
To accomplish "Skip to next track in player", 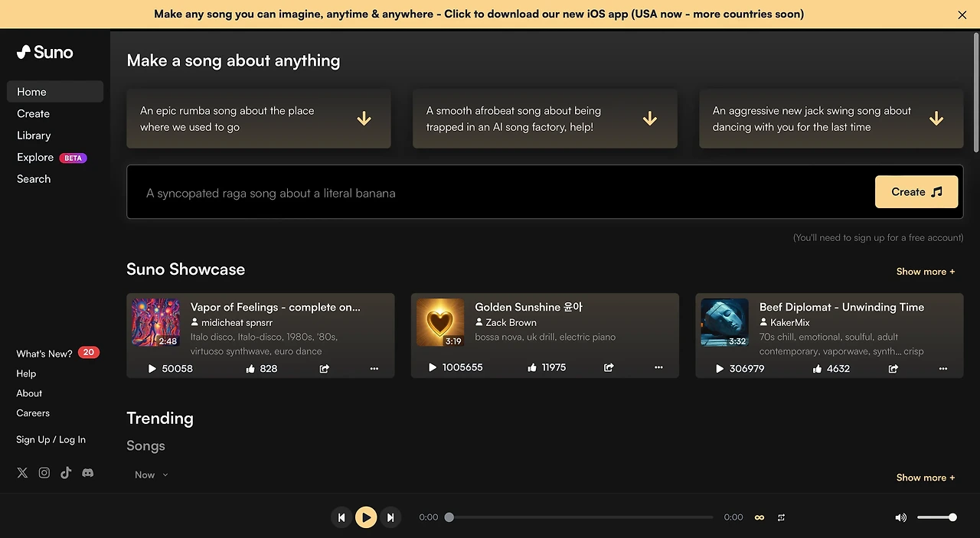I will (390, 517).
